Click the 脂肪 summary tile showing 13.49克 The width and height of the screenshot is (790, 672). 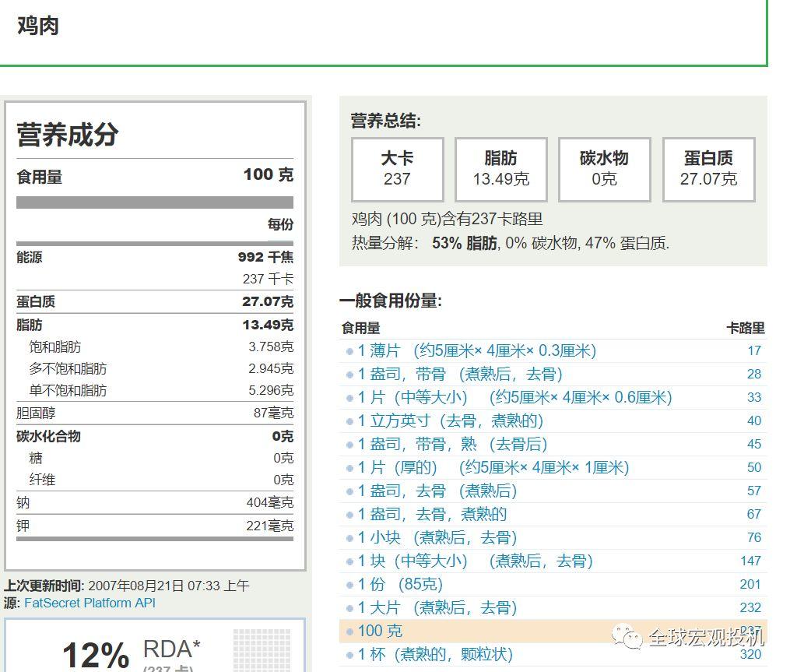tap(501, 169)
